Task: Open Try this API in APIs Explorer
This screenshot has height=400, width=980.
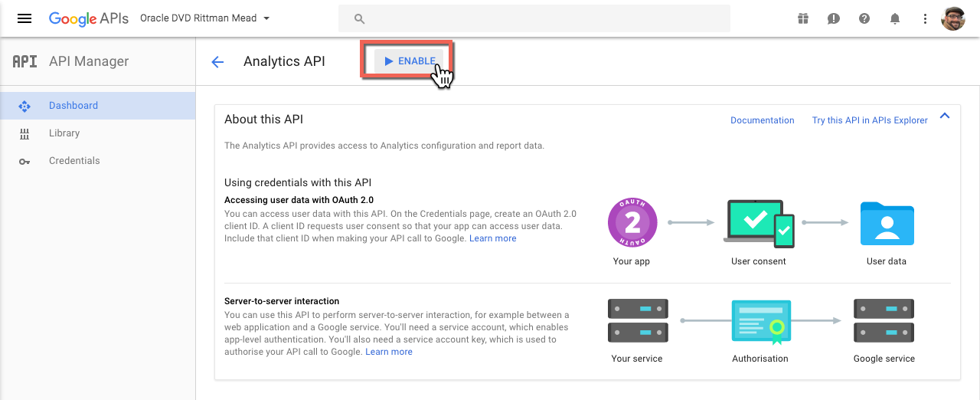Action: [870, 120]
